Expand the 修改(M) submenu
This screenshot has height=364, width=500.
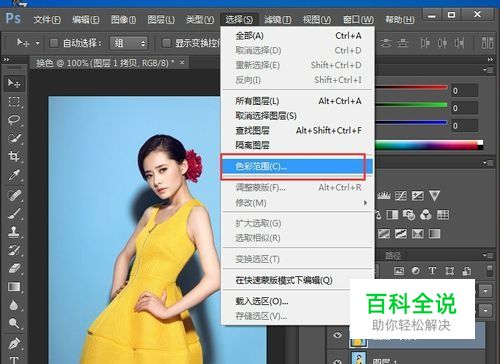pyautogui.click(x=297, y=203)
